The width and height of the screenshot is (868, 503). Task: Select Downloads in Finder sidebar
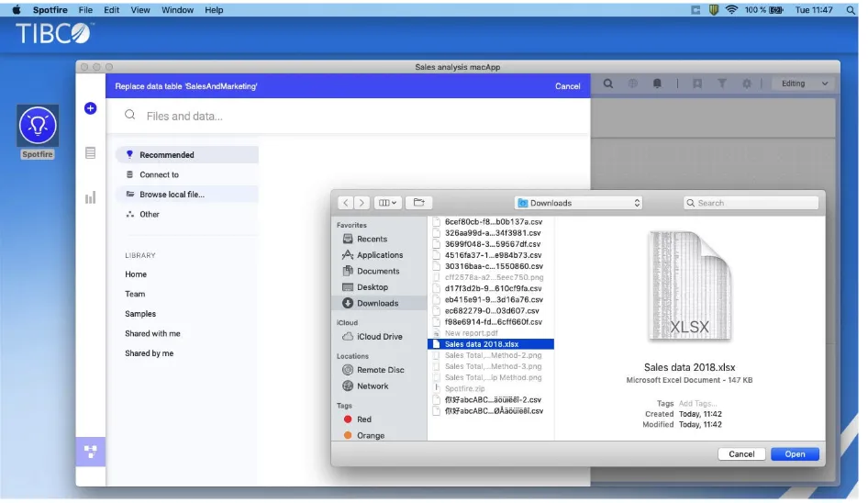pos(379,303)
